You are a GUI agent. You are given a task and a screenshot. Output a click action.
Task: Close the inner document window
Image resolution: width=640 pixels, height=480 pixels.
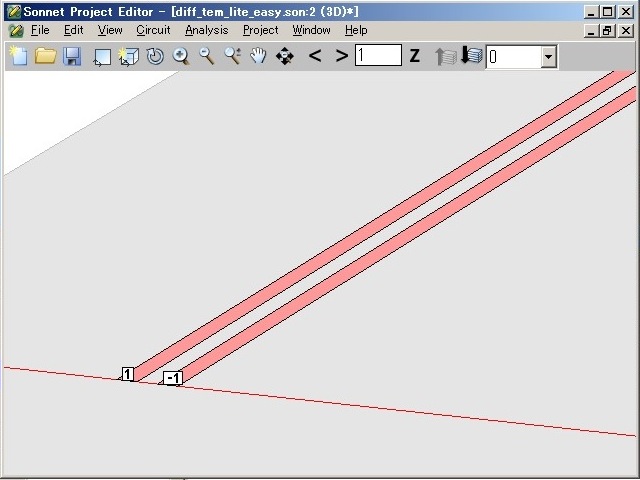[x=626, y=31]
